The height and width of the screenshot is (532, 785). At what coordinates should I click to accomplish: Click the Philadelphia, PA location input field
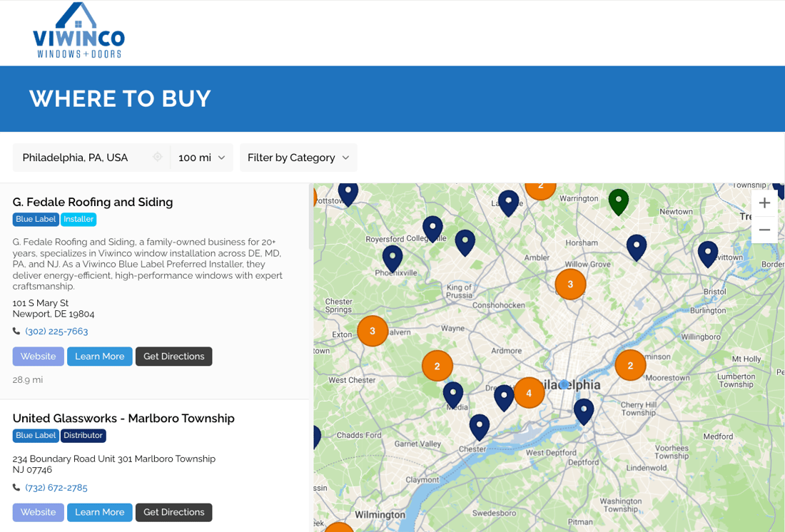pos(78,157)
